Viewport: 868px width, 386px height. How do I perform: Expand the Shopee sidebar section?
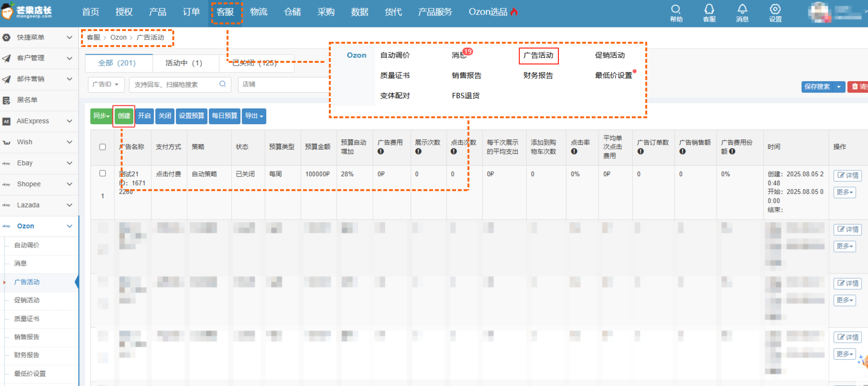pos(69,184)
